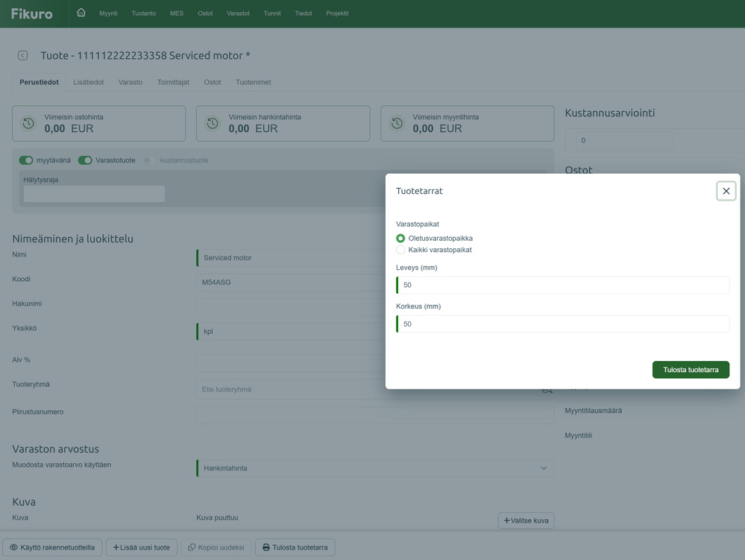Select Oletusvarastopaikka radio option
Image resolution: width=745 pixels, height=560 pixels.
(400, 239)
